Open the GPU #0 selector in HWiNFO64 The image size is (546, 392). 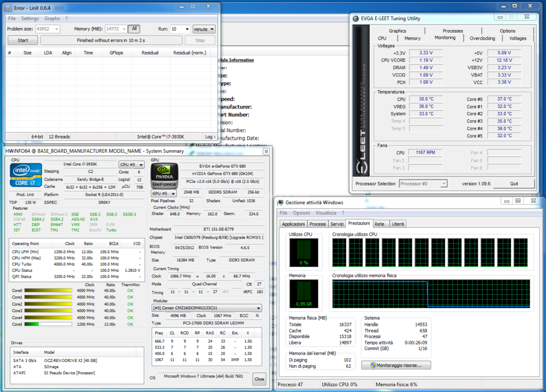[x=164, y=193]
